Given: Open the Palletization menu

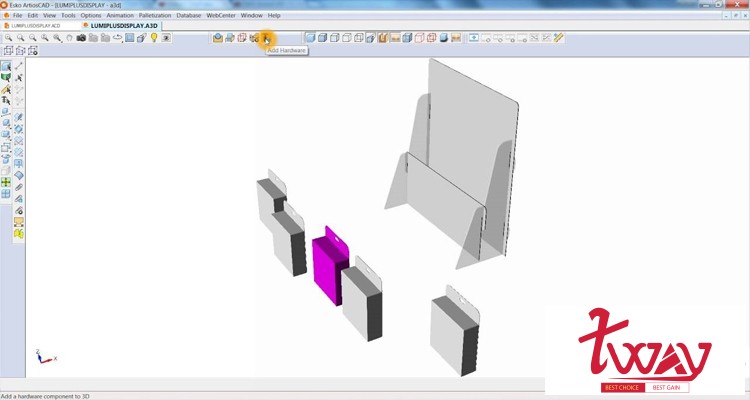Looking at the screenshot, I should tap(150, 16).
